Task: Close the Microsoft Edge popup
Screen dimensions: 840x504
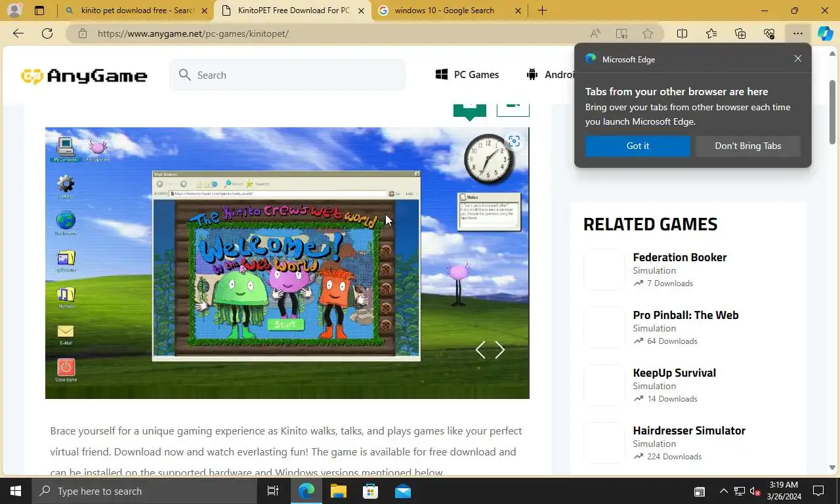Action: 798,58
